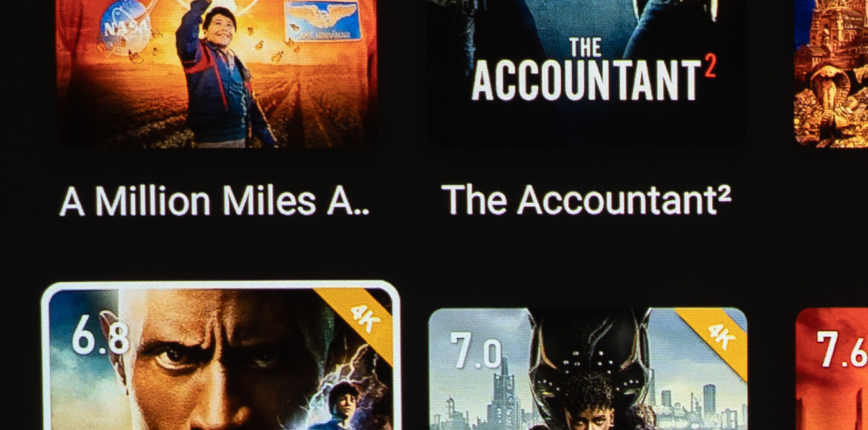Open the golden cobra temple poster
Viewport: 868px width, 430px height.
[x=831, y=73]
